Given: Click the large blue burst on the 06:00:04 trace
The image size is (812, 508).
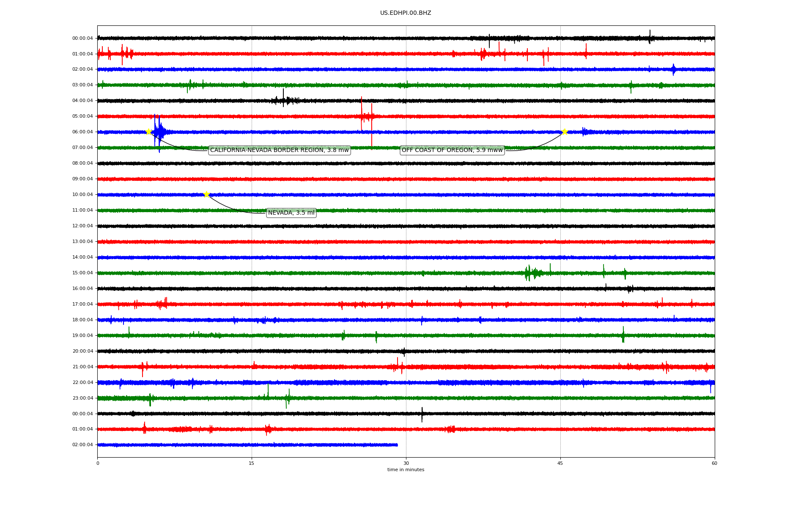Looking at the screenshot, I should (x=159, y=132).
